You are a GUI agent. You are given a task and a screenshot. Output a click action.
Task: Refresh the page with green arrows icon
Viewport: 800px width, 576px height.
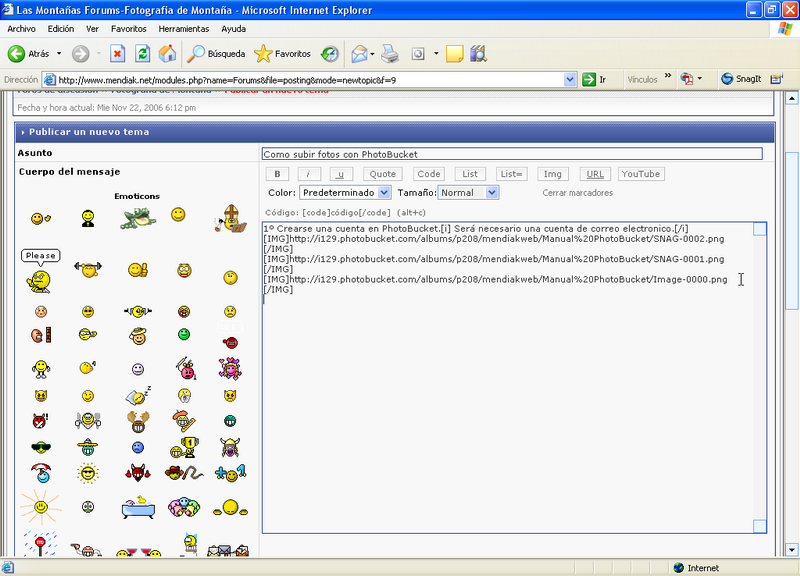[x=142, y=54]
